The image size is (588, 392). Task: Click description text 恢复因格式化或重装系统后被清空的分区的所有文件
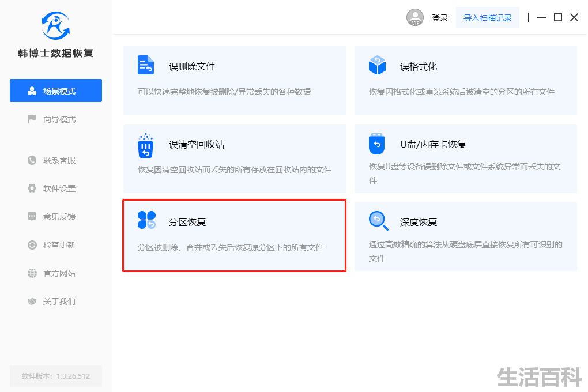tap(462, 92)
